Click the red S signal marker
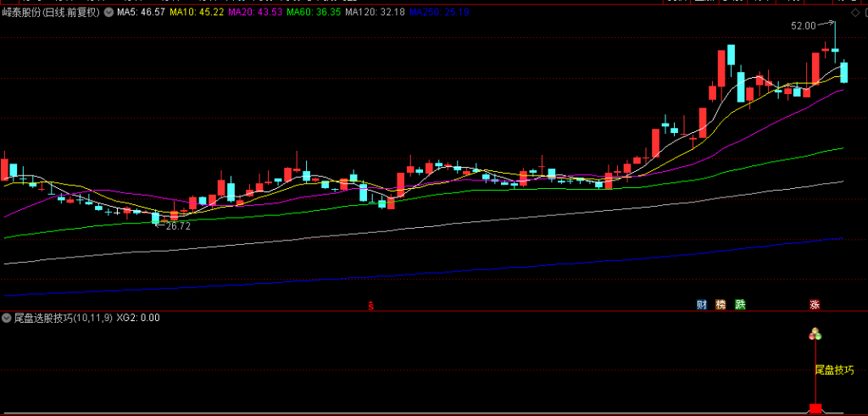 click(x=370, y=304)
